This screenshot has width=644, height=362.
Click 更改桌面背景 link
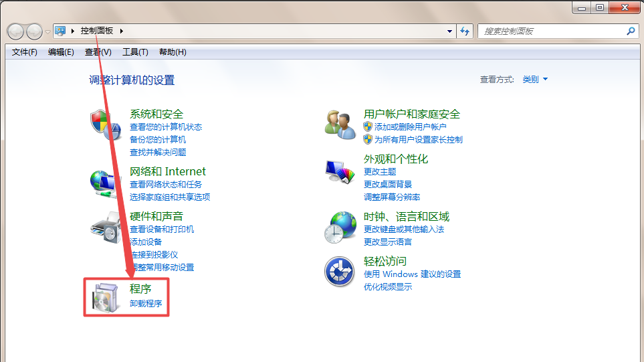(388, 185)
